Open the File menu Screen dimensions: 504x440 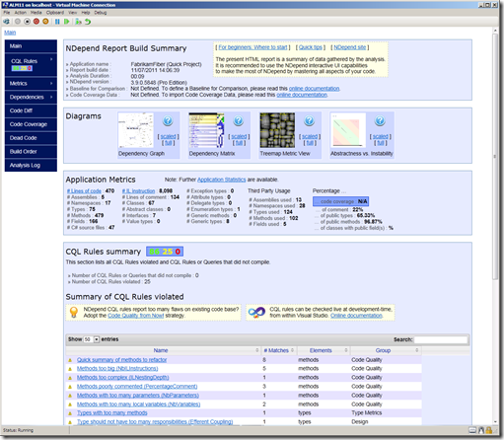click(x=7, y=13)
